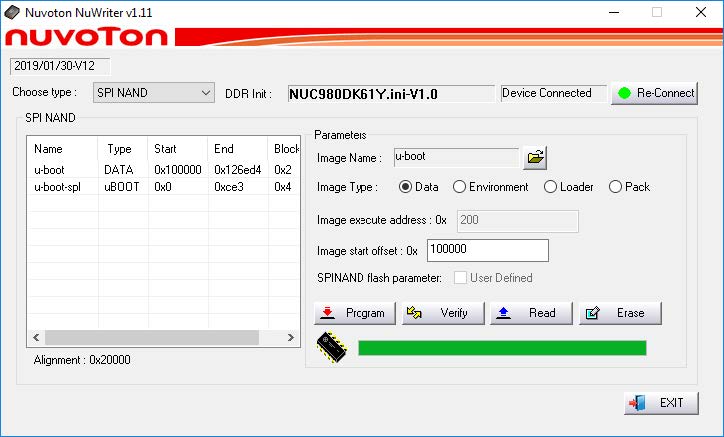
Task: Click the uBOOT type cell
Action: click(x=121, y=187)
